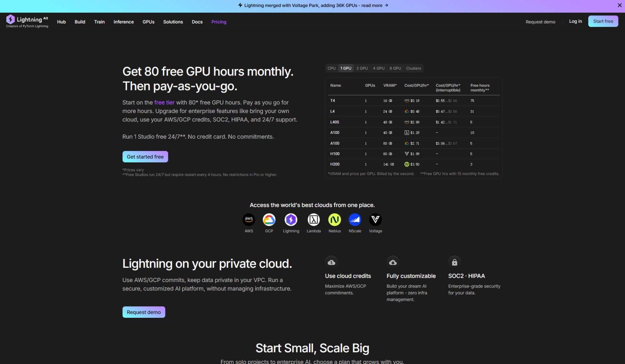
Task: Dismiss the Voltage Park announcement banner
Action: (x=619, y=5)
